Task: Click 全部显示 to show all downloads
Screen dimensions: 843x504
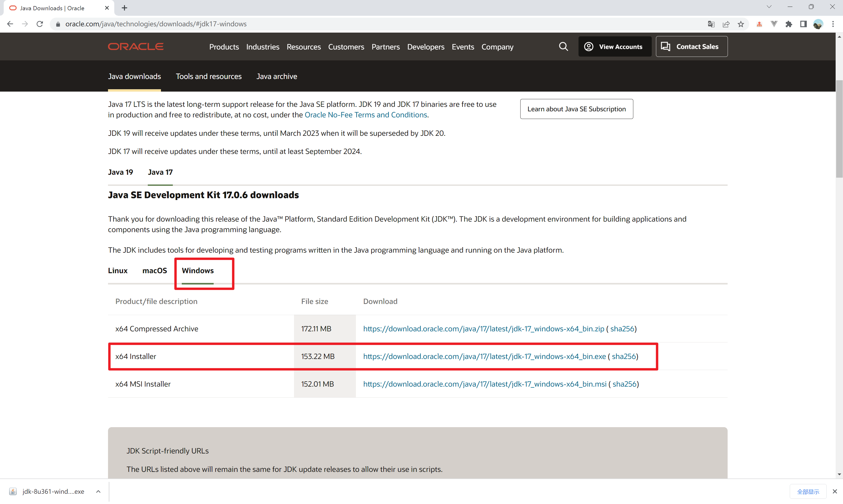Action: [x=808, y=492]
